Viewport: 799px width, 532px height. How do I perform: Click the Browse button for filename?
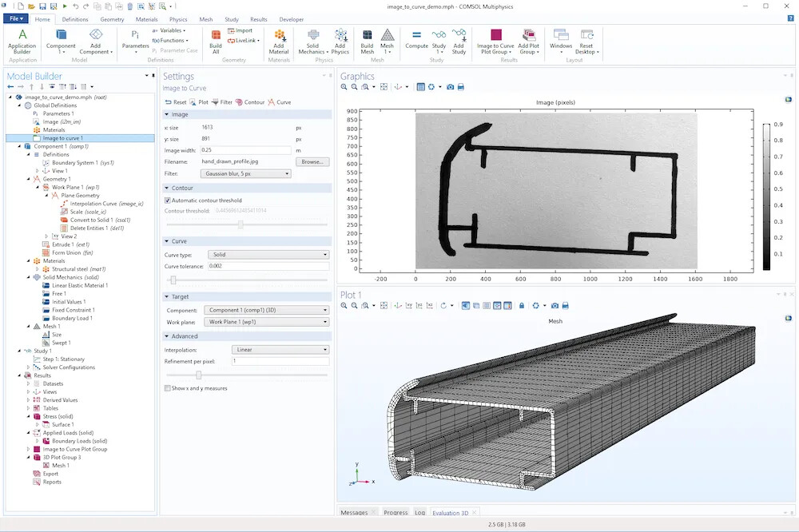coord(312,161)
